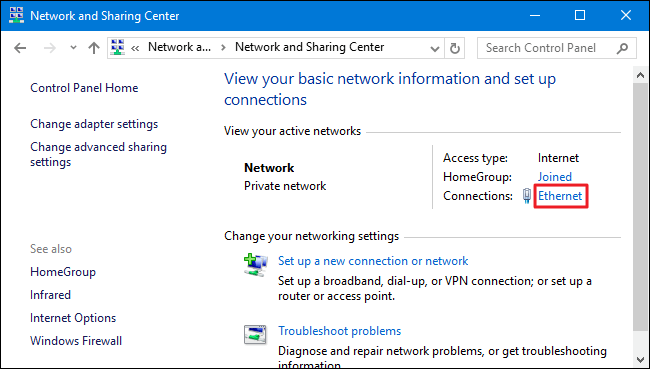The width and height of the screenshot is (650, 369).
Task: Open Windows Firewall under See also
Action: click(x=76, y=341)
